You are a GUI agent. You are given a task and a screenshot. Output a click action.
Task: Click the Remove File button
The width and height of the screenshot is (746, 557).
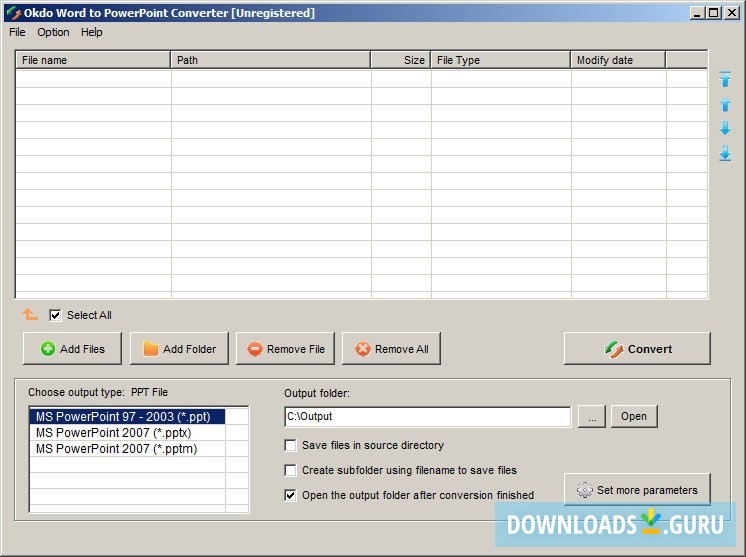click(285, 349)
